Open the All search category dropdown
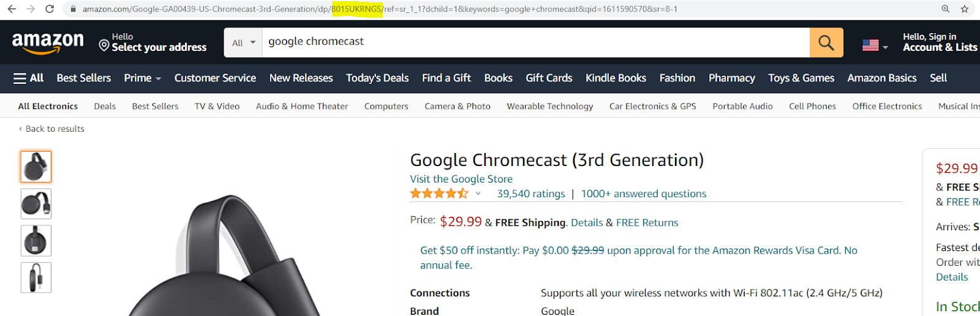The image size is (980, 316). pos(243,43)
